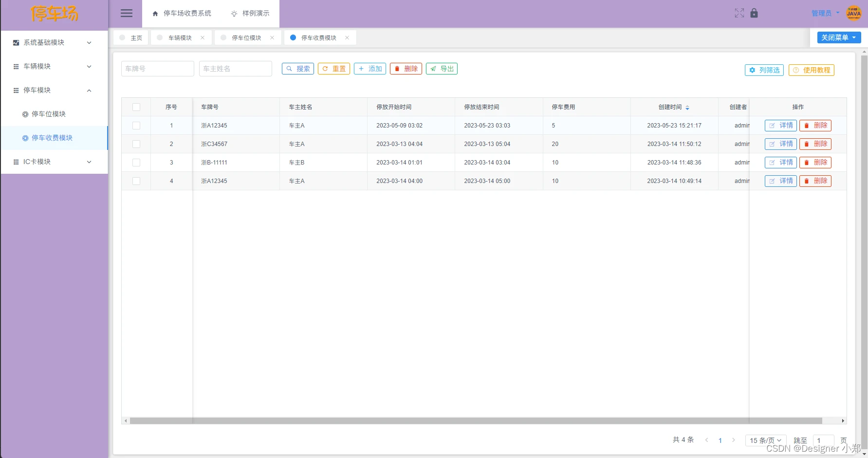
Task: Close the 停车位模块 tab with its X
Action: [x=272, y=37]
